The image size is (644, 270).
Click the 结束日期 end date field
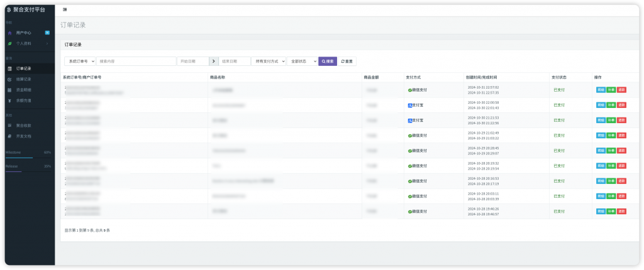click(235, 61)
